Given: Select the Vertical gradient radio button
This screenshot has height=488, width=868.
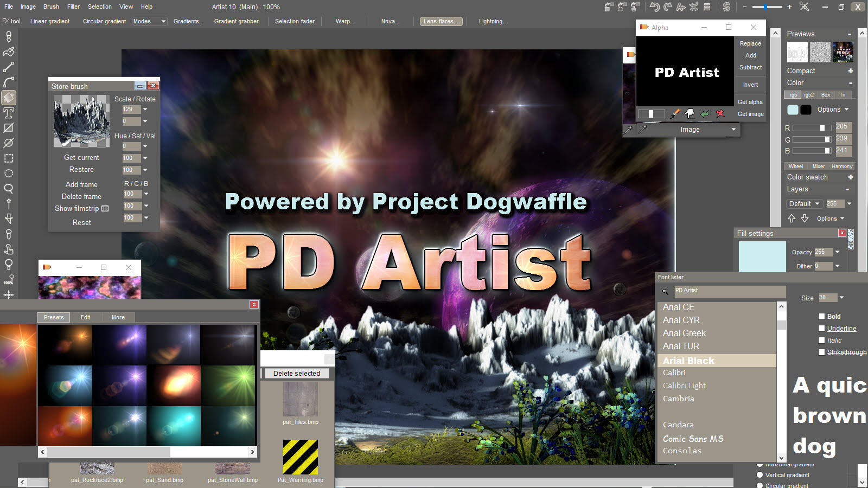Looking at the screenshot, I should (x=759, y=474).
